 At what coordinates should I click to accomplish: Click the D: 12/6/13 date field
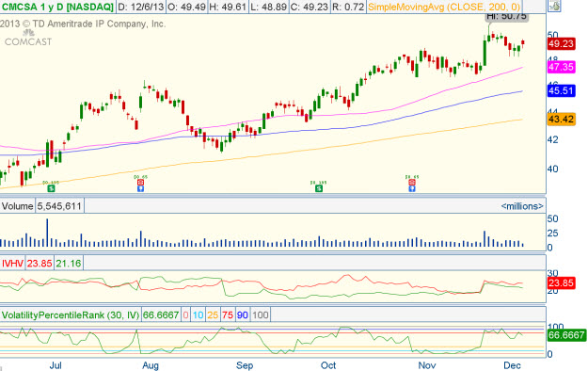pos(140,7)
